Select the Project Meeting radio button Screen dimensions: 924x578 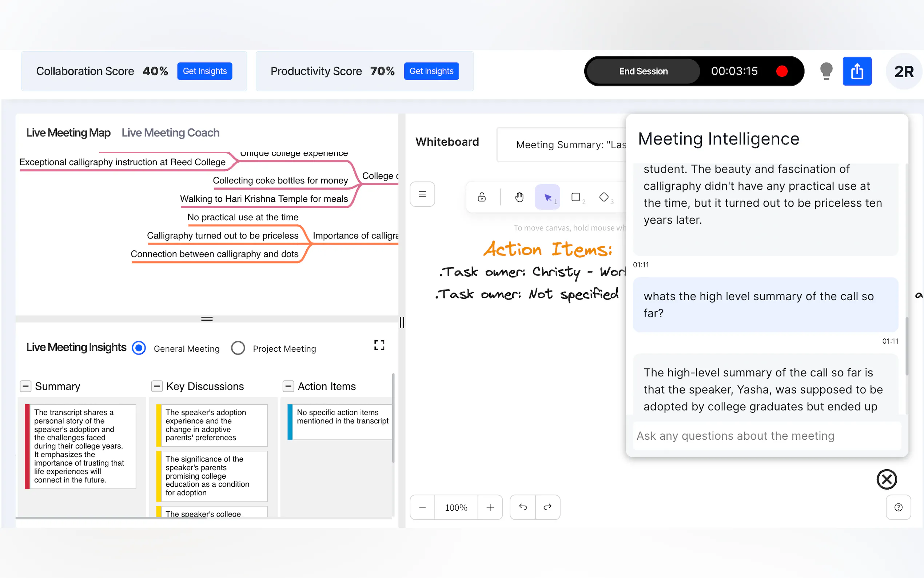238,348
